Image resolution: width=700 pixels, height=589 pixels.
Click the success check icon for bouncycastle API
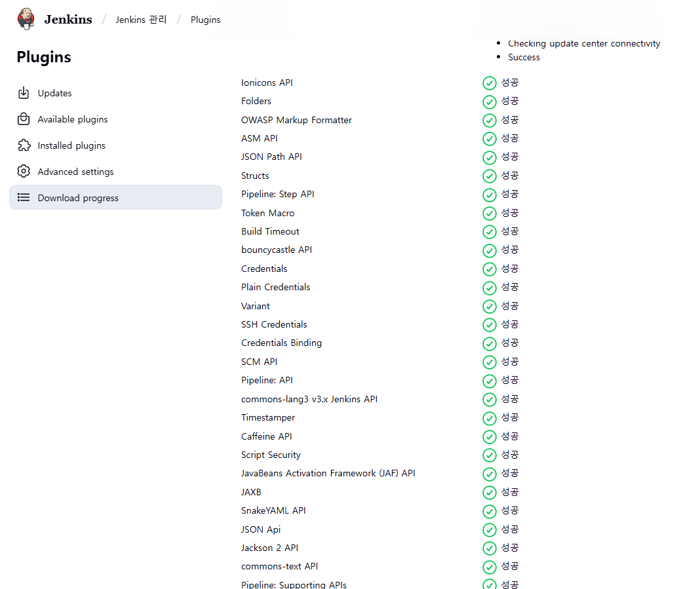coord(490,250)
